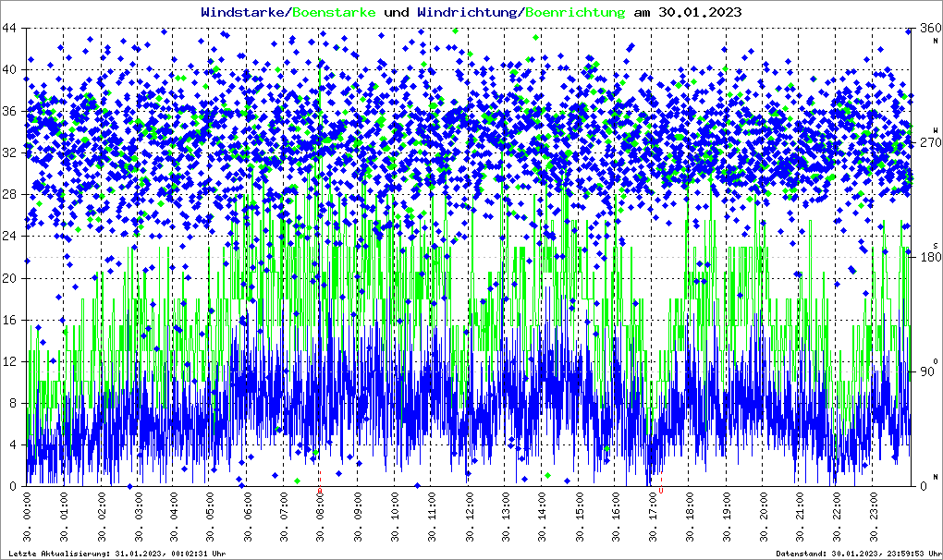Image resolution: width=943 pixels, height=560 pixels.
Task: Click the "01:00" time axis label
Action: click(x=64, y=505)
